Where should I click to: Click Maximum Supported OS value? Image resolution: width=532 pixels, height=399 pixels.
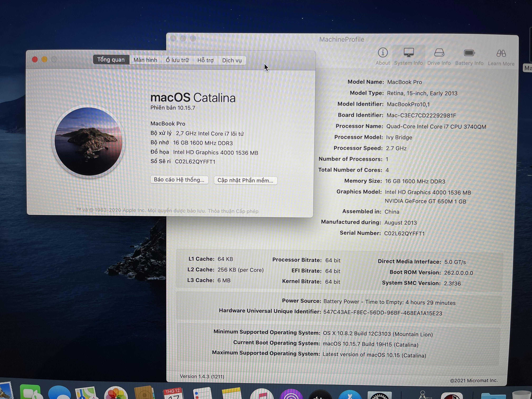click(x=374, y=355)
